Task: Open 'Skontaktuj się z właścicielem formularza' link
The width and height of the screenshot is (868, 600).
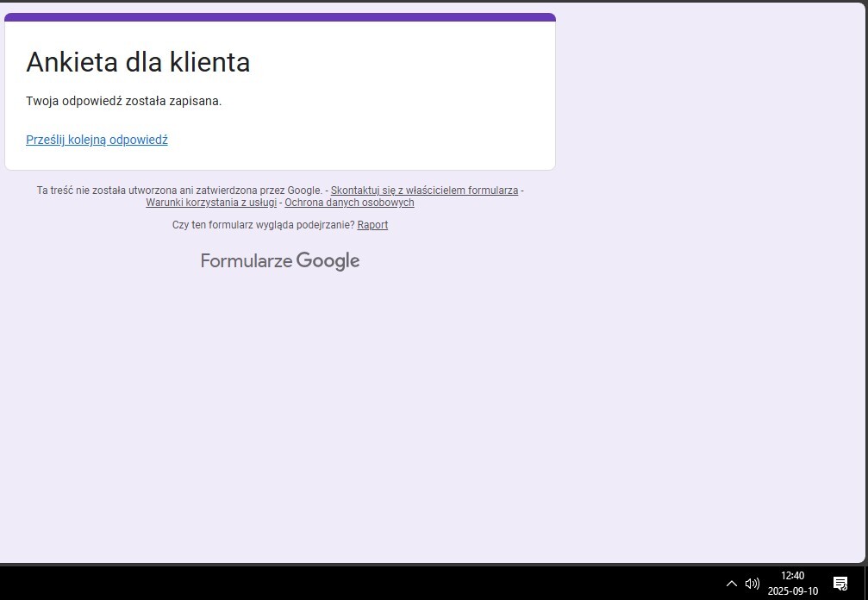Action: [424, 191]
